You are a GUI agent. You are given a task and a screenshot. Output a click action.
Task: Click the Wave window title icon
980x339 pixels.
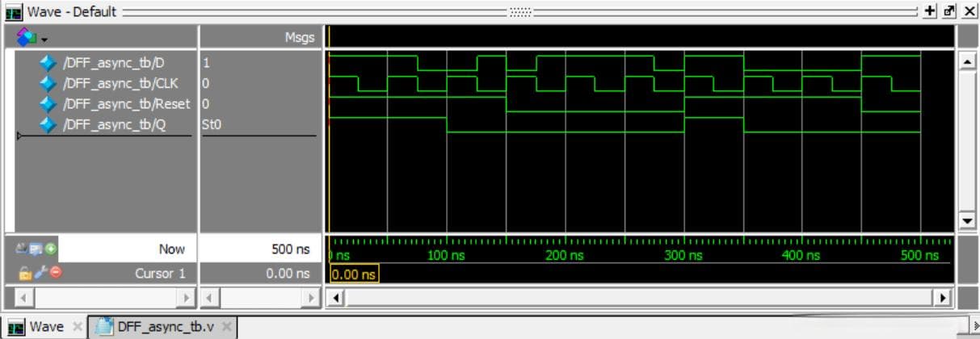pyautogui.click(x=14, y=11)
